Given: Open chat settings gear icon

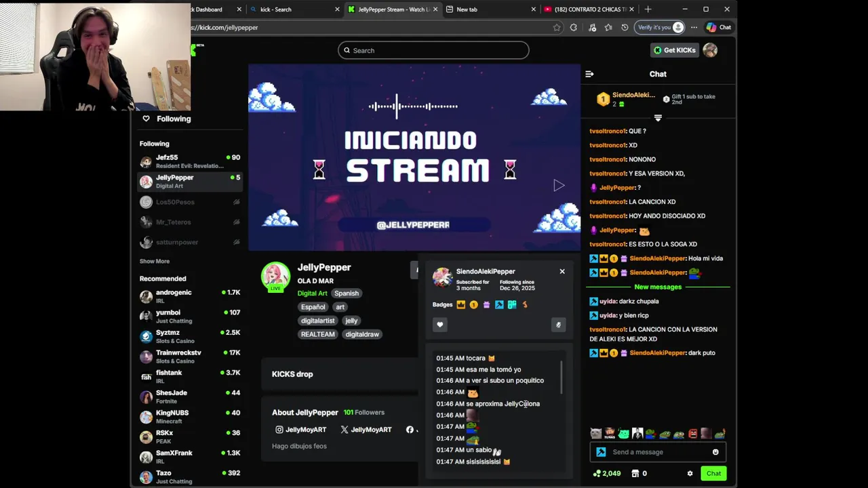Looking at the screenshot, I should [690, 474].
